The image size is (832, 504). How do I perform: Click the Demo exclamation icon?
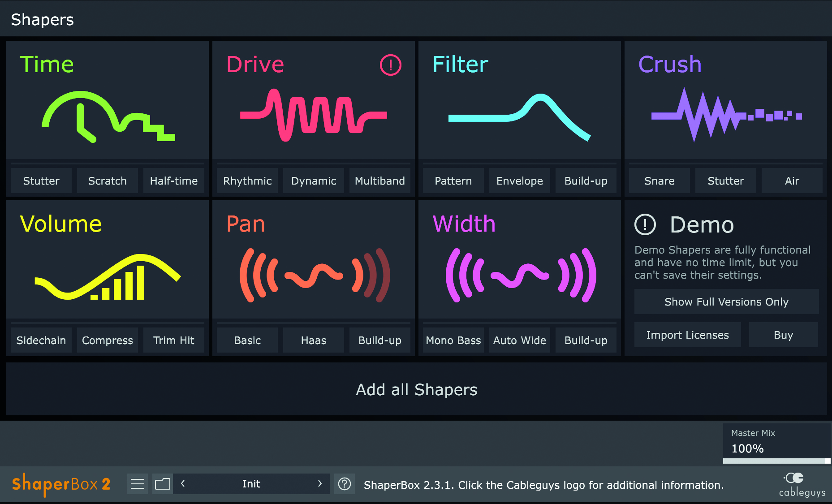[x=645, y=224]
